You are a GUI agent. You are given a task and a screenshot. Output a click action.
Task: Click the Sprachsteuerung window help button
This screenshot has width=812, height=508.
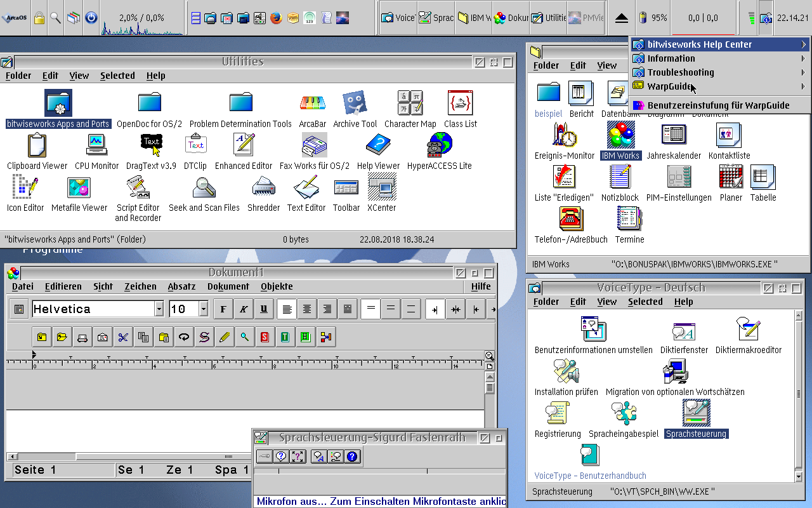[353, 456]
